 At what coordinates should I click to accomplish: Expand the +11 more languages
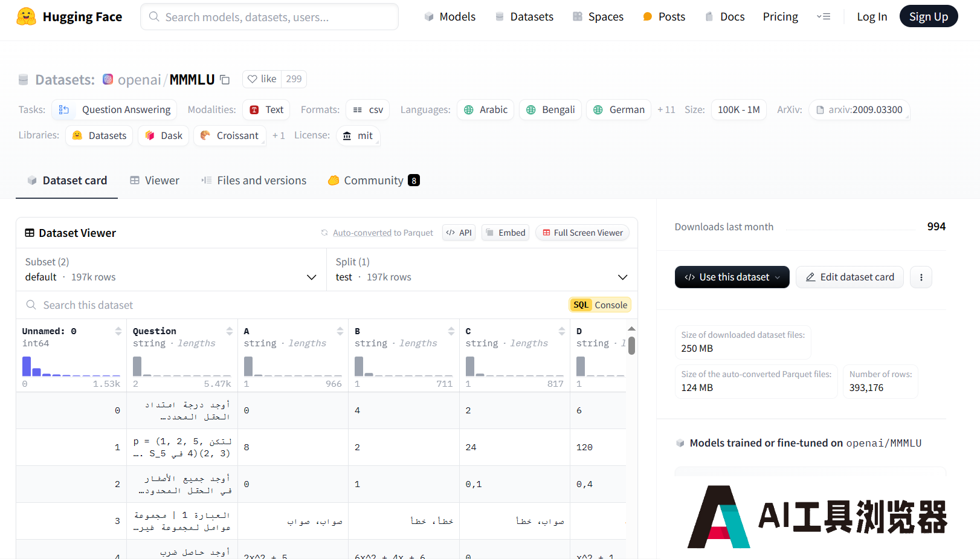(666, 109)
